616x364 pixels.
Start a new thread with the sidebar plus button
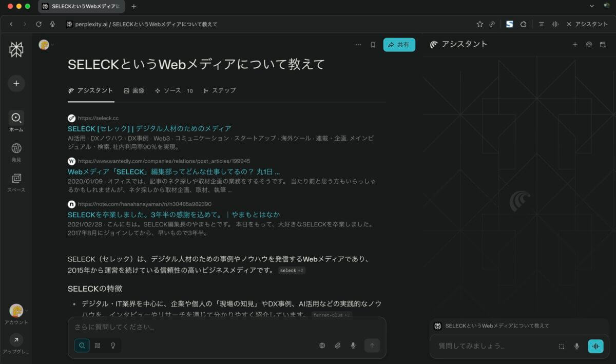click(x=16, y=83)
